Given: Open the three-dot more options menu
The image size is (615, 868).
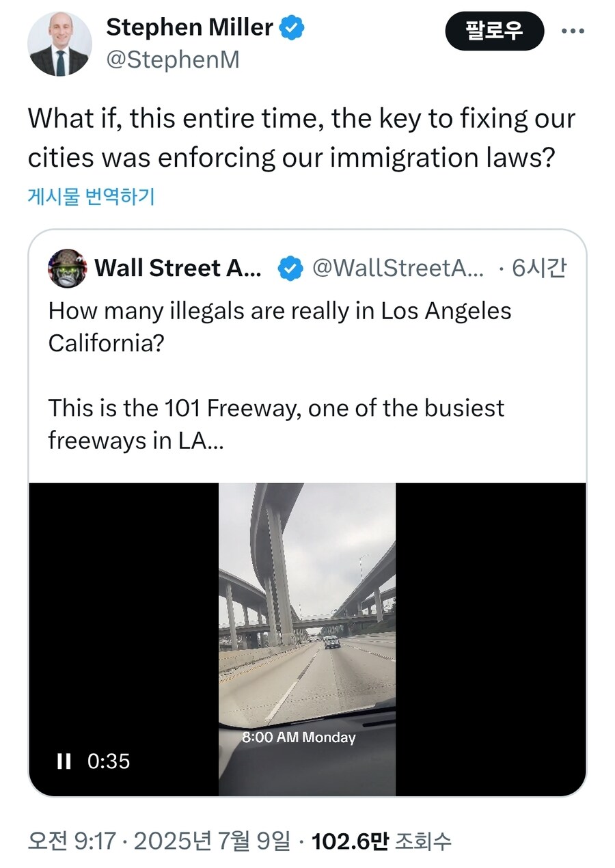Looking at the screenshot, I should tap(572, 31).
